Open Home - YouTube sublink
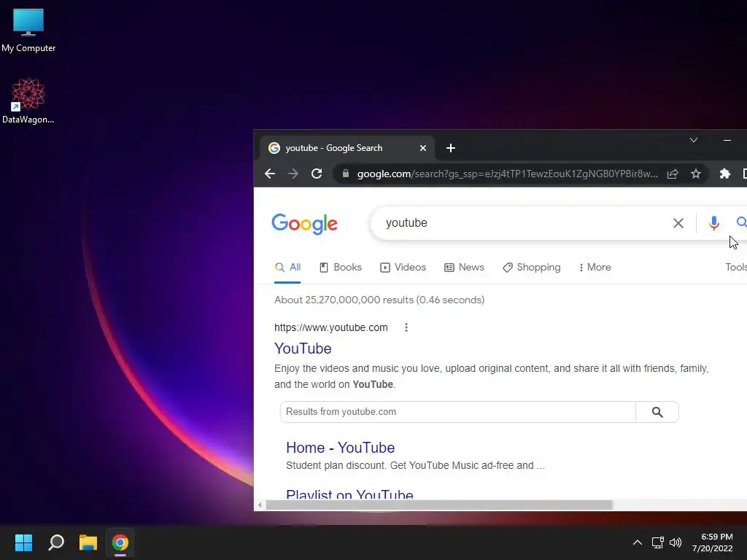Image resolution: width=747 pixels, height=560 pixels. (x=340, y=448)
